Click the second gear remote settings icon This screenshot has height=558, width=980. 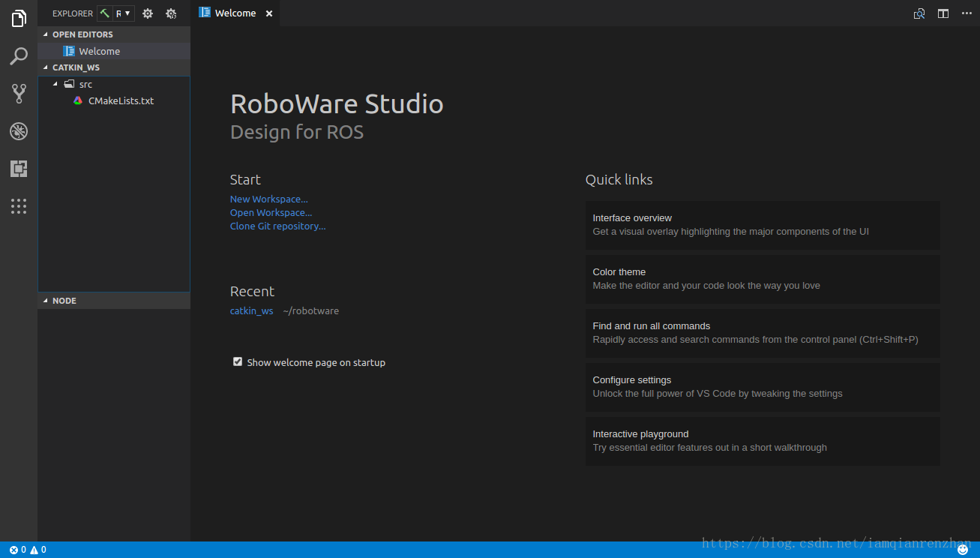click(171, 13)
